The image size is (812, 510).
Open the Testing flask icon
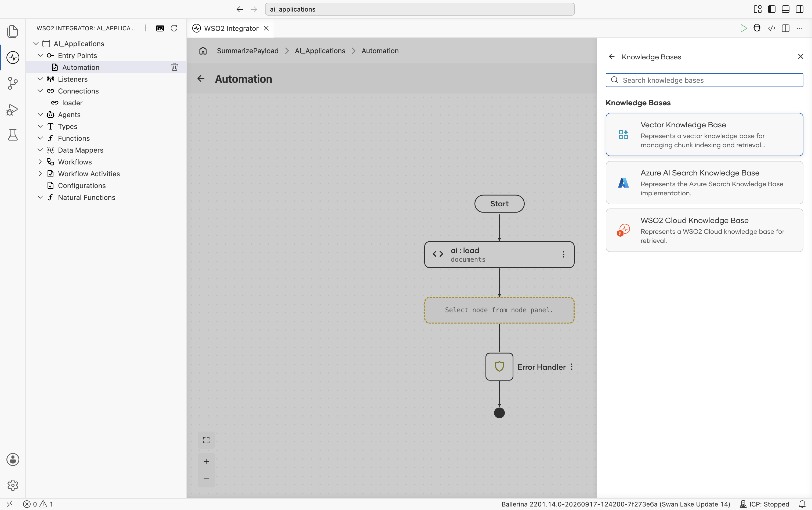[x=12, y=135]
